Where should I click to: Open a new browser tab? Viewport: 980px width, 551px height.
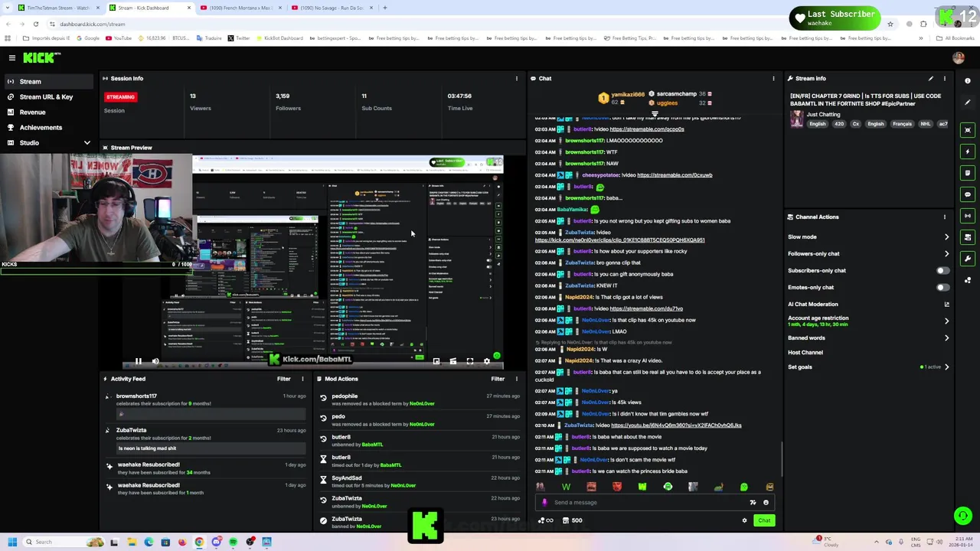[385, 8]
